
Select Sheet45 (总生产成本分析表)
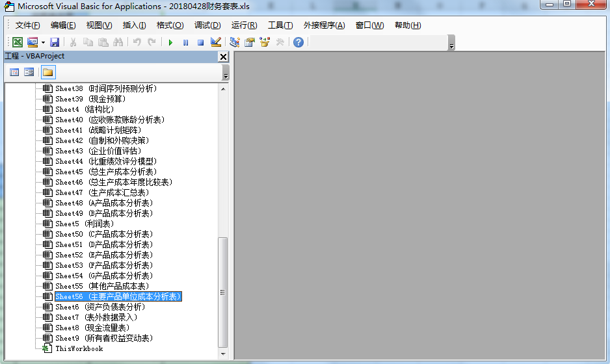tap(106, 172)
